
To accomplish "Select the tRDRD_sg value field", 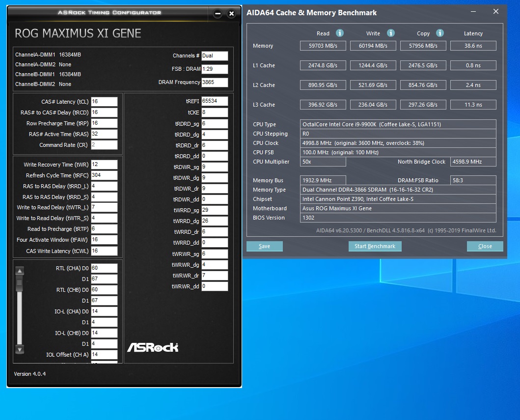I will point(215,124).
